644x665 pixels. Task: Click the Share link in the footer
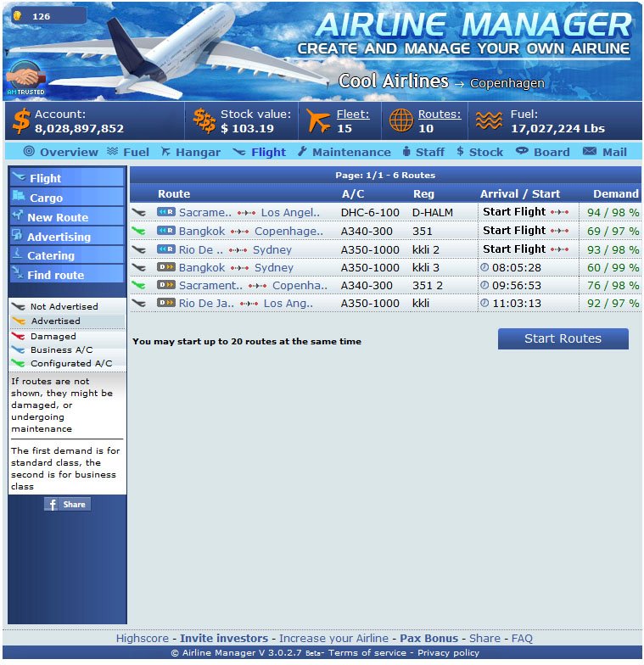pos(484,638)
